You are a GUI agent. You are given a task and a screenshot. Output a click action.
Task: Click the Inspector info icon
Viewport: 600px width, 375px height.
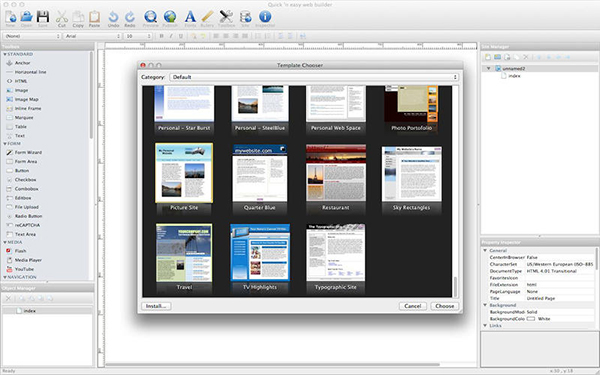(x=265, y=17)
